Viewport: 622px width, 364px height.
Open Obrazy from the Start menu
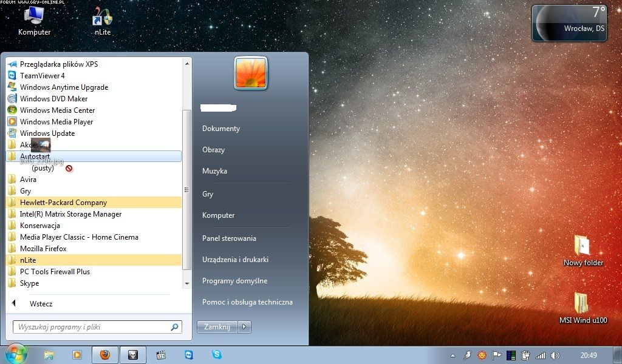[x=213, y=150]
